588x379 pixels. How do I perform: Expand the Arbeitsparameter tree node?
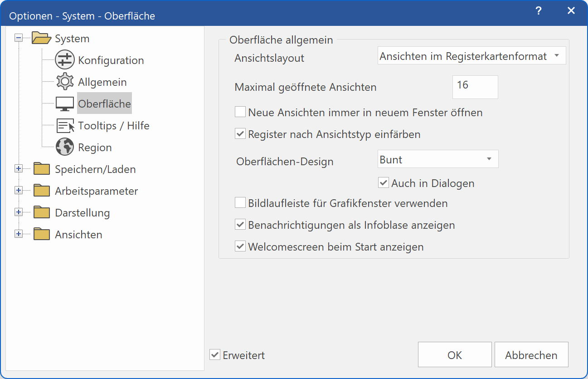(18, 190)
